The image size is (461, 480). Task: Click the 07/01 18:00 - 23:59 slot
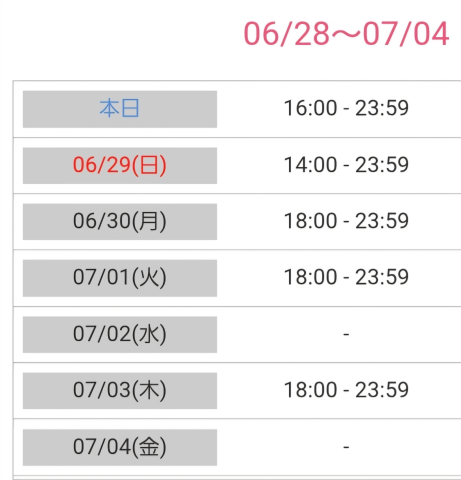coord(346,277)
